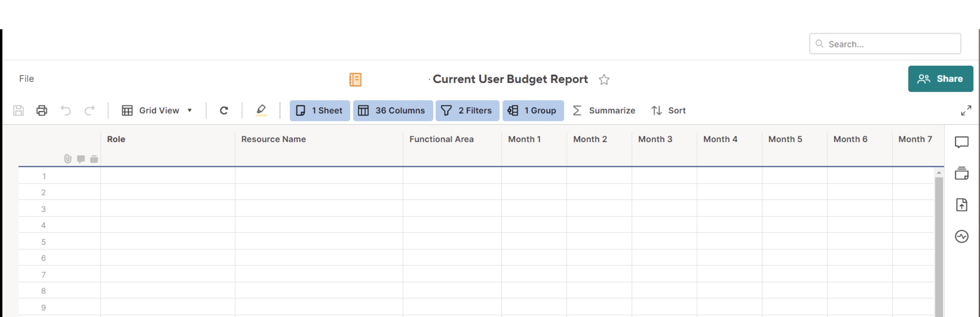Select the Month 2 column header
This screenshot has height=317, width=980.
599,149
